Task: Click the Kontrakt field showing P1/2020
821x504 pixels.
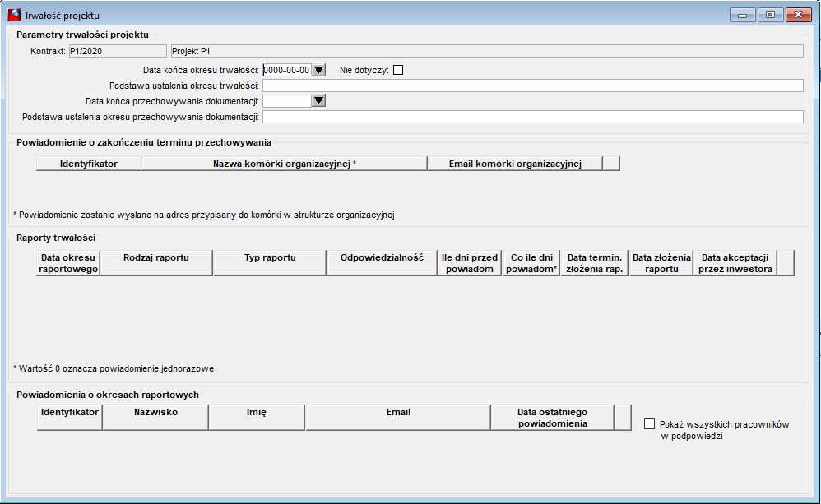Action: 118,51
